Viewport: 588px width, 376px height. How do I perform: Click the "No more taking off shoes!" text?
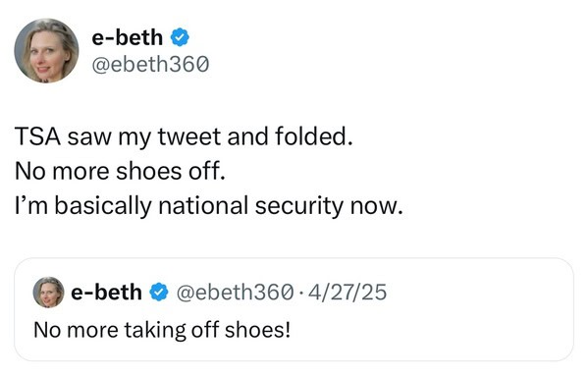pos(162,330)
